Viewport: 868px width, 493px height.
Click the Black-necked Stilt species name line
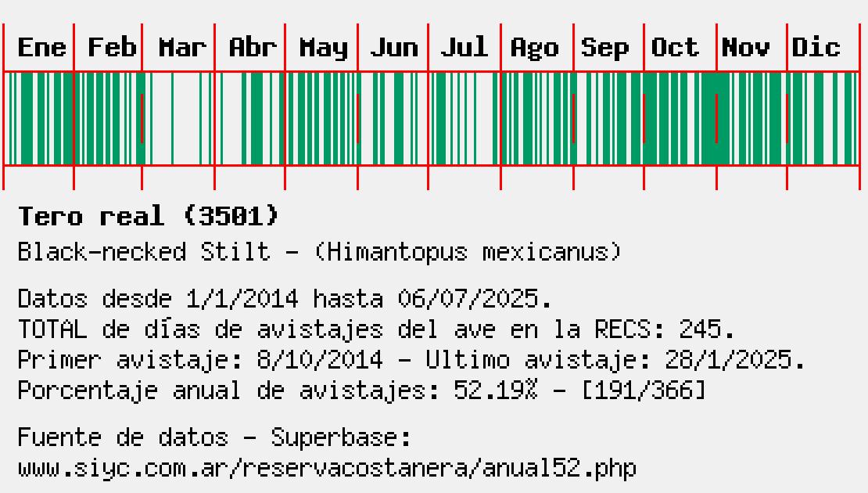[x=319, y=253]
